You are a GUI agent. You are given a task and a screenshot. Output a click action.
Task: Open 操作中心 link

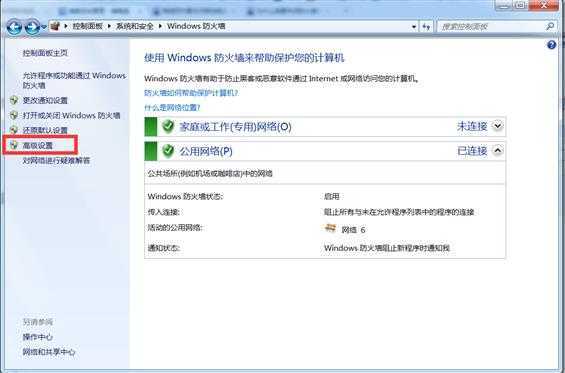[37, 337]
